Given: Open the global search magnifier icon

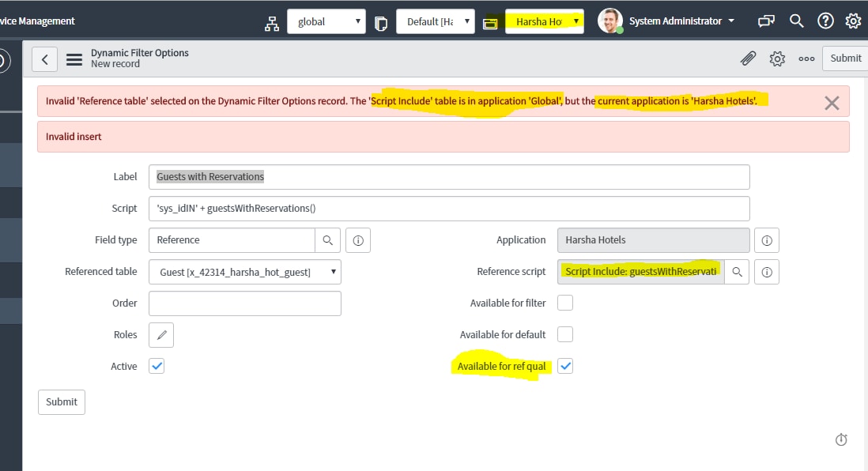Looking at the screenshot, I should [x=796, y=21].
